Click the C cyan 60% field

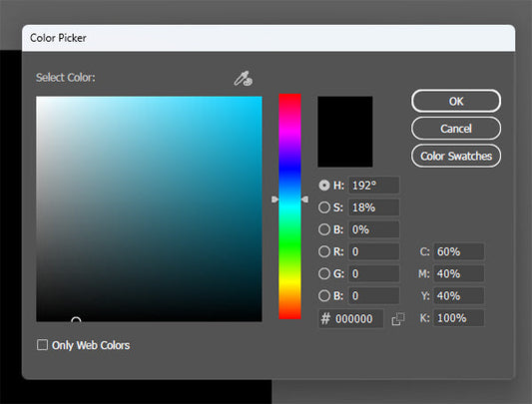point(459,251)
